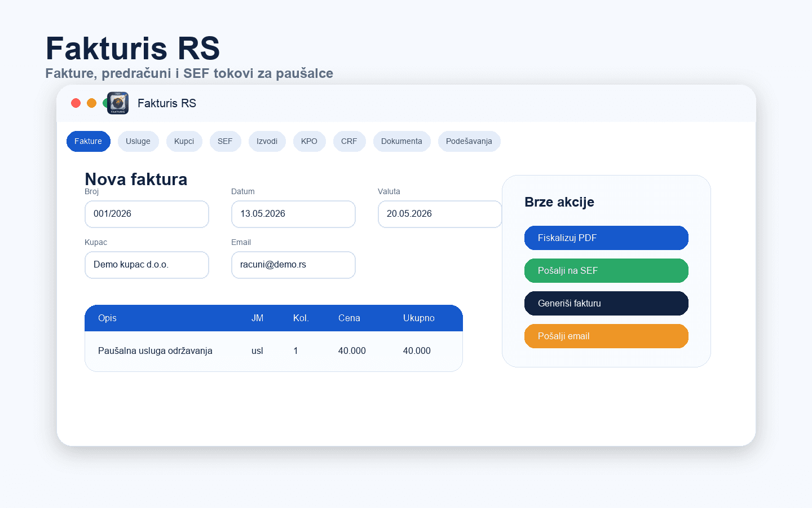Focus the Broj invoice number field
Image resolution: width=812 pixels, height=508 pixels.
tap(147, 214)
